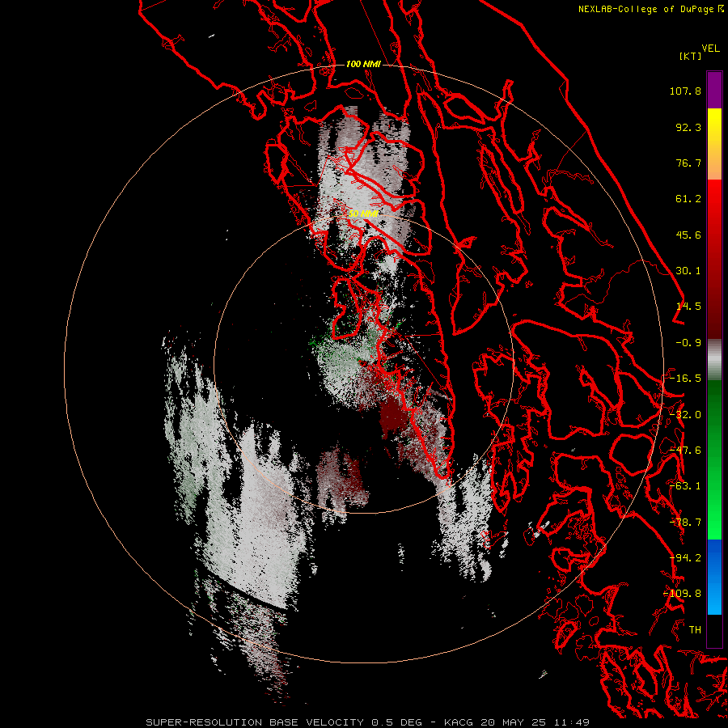Click the 30.1 legend value
This screenshot has width=728, height=728.
688,271
